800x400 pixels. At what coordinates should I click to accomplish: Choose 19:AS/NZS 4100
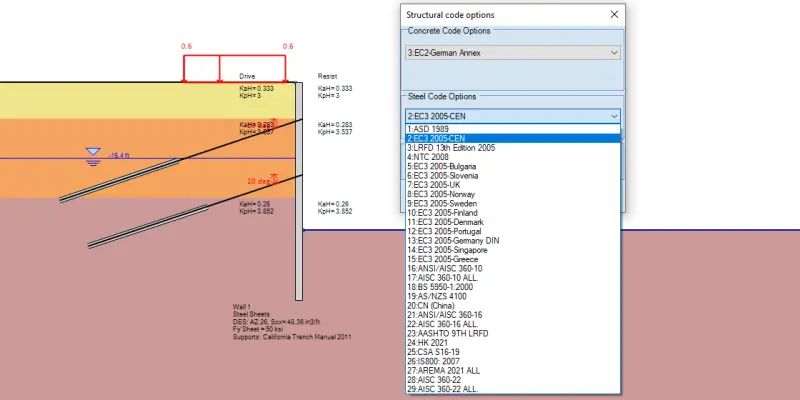click(513, 296)
